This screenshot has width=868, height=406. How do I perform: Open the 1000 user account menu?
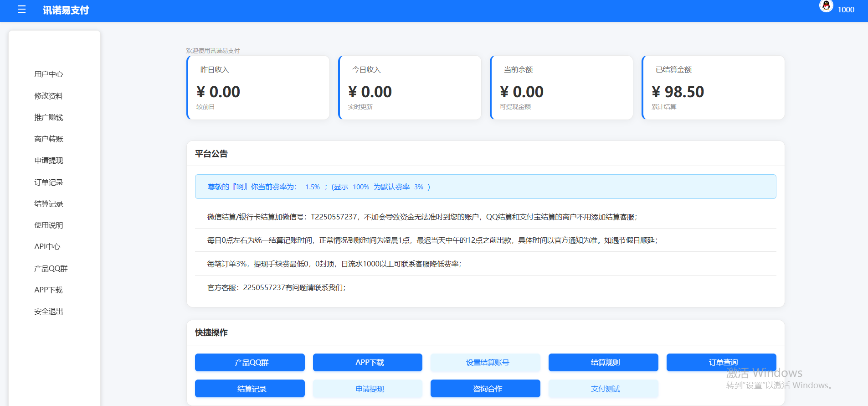click(x=845, y=10)
